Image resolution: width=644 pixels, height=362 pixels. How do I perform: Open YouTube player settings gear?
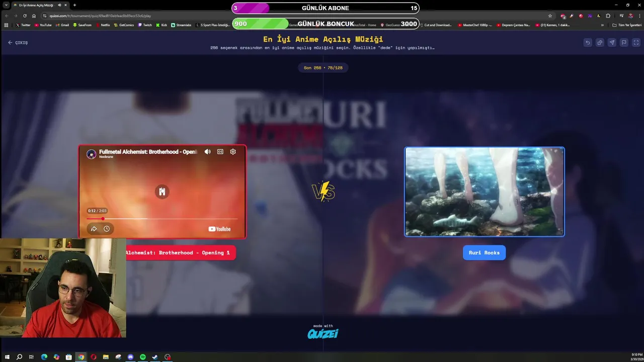pyautogui.click(x=233, y=152)
